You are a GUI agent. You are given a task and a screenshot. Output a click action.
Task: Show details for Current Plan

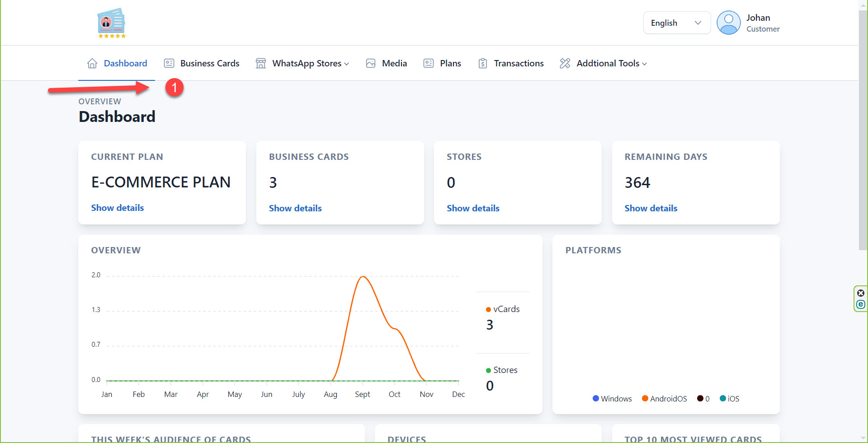118,208
